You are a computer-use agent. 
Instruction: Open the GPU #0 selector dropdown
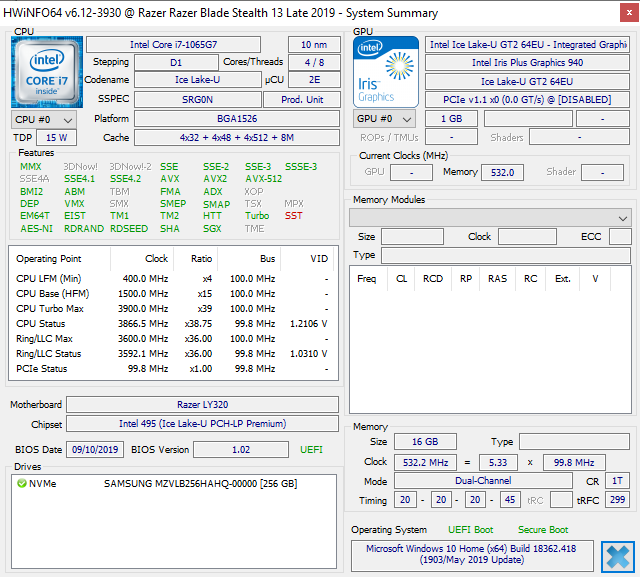point(385,119)
